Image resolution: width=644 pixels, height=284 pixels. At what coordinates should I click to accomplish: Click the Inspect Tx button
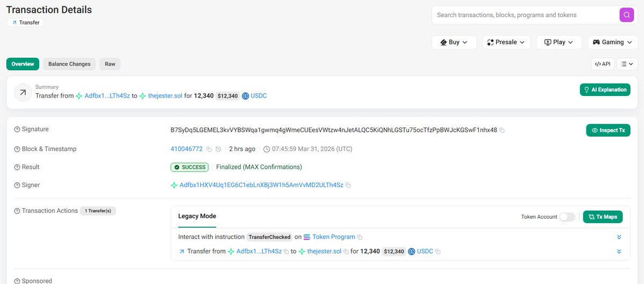608,130
